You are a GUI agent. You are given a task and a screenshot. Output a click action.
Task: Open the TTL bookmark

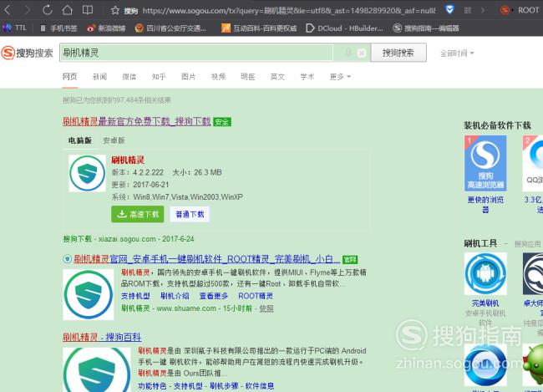(x=14, y=28)
